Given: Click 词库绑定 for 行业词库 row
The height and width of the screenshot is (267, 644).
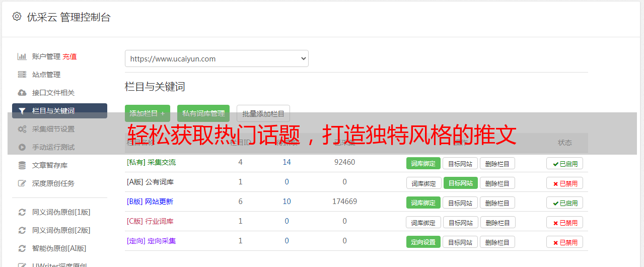Looking at the screenshot, I should pyautogui.click(x=423, y=222).
